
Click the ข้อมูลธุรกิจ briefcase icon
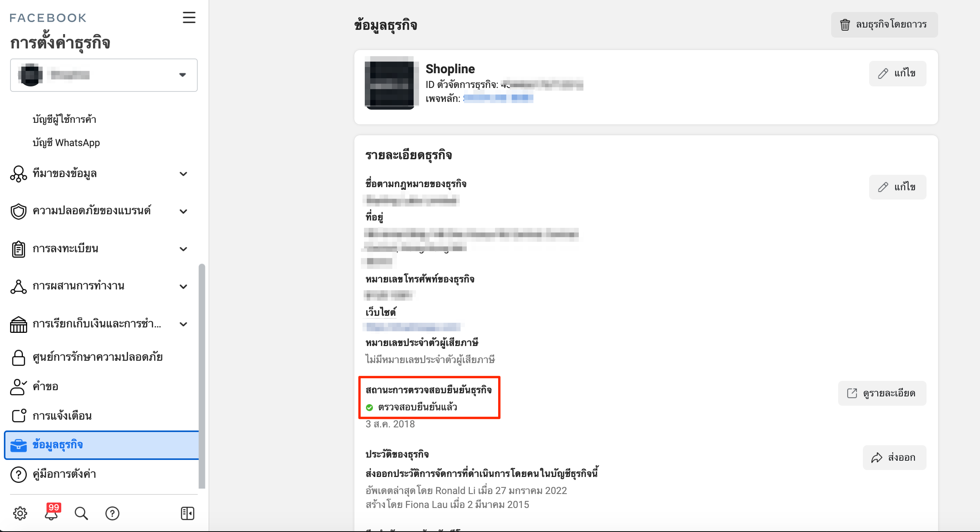coord(19,445)
